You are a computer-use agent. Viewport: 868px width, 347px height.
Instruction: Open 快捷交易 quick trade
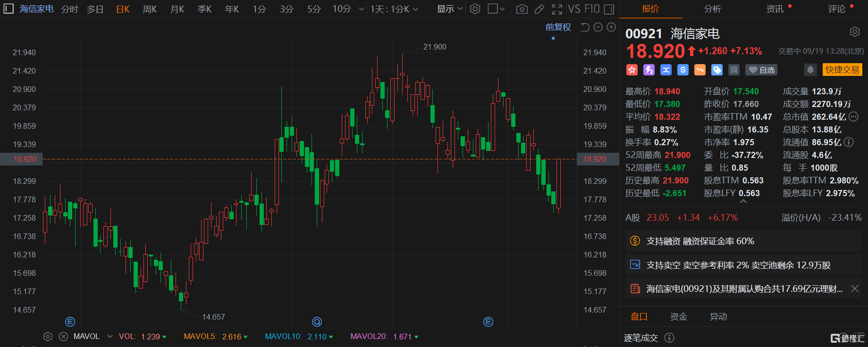pyautogui.click(x=843, y=70)
